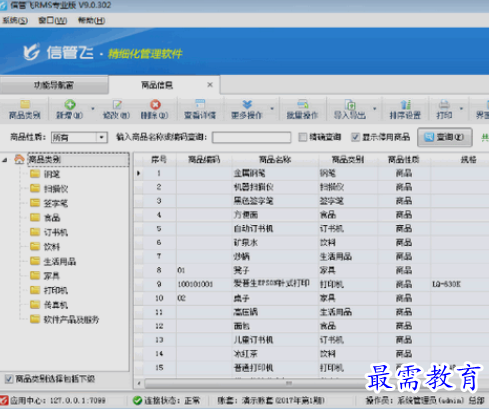
Task: Enable the 精确查询 checkbox
Action: pos(303,137)
